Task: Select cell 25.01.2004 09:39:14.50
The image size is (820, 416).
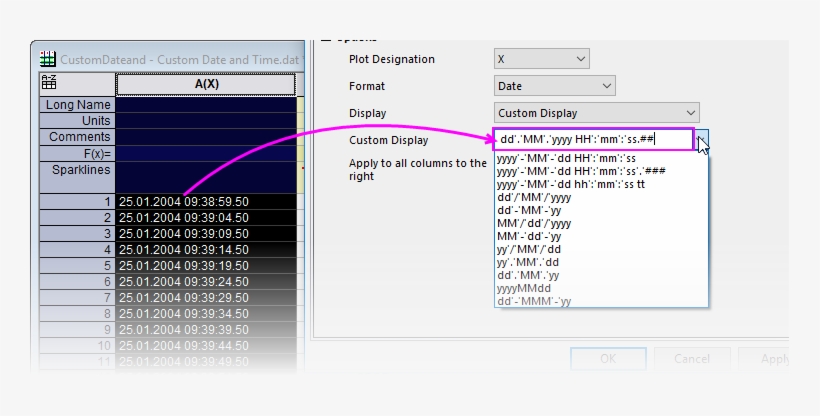Action: point(206,250)
